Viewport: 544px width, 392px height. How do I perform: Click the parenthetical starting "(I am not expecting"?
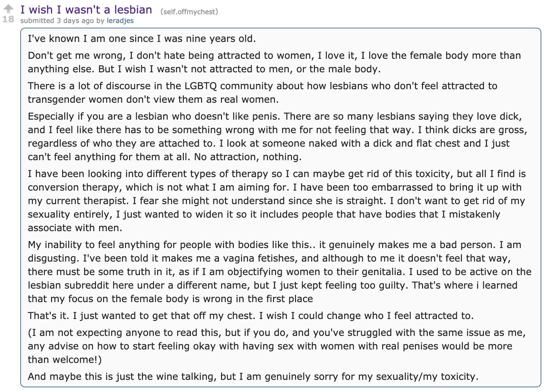(x=277, y=346)
